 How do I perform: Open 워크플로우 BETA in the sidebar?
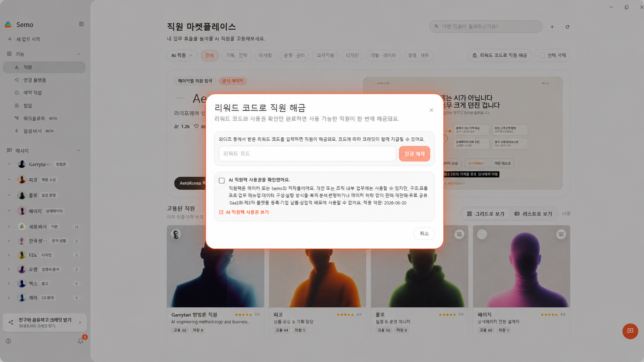tap(44, 118)
